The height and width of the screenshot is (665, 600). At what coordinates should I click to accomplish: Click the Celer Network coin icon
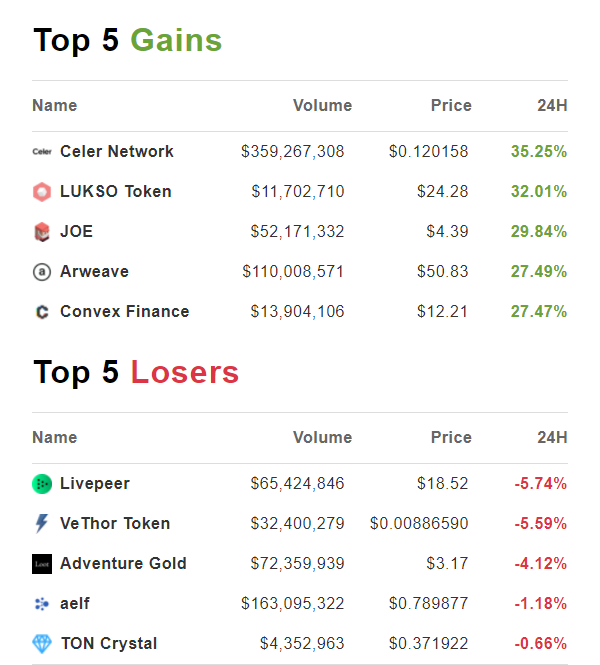pyautogui.click(x=42, y=152)
